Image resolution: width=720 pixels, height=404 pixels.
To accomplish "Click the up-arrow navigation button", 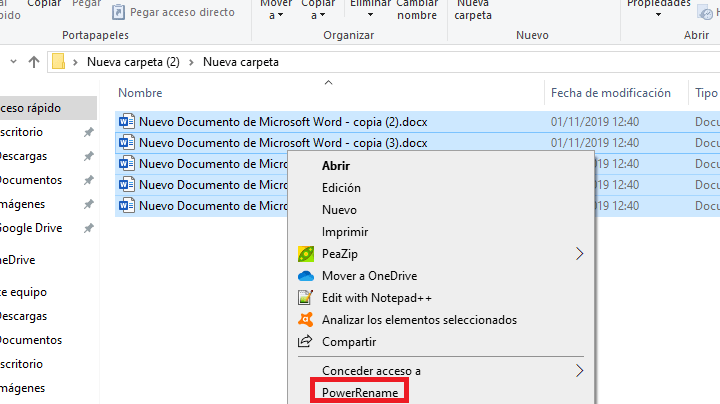I will point(34,62).
